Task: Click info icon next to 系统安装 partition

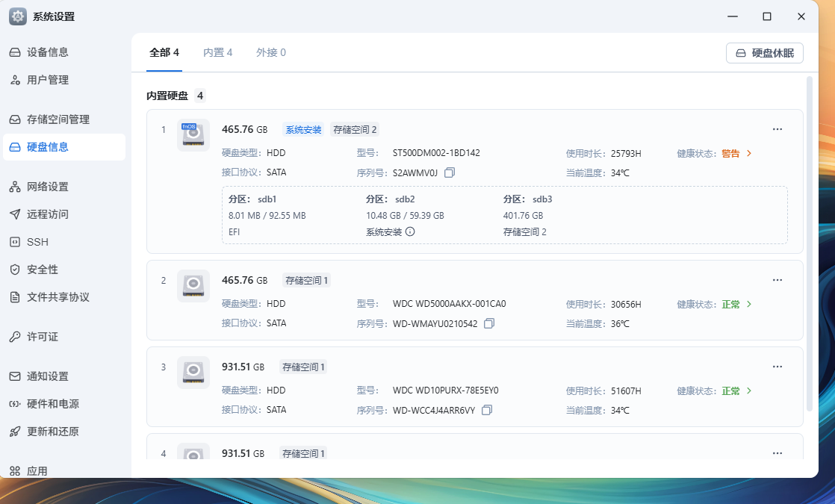Action: tap(410, 231)
